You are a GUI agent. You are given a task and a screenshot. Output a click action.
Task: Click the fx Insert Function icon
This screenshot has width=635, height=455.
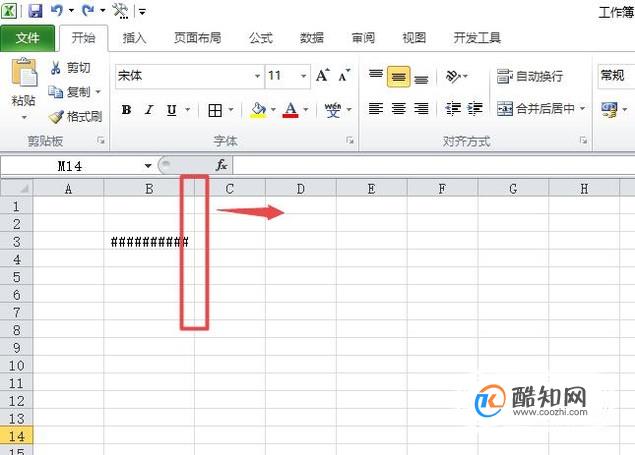click(222, 165)
